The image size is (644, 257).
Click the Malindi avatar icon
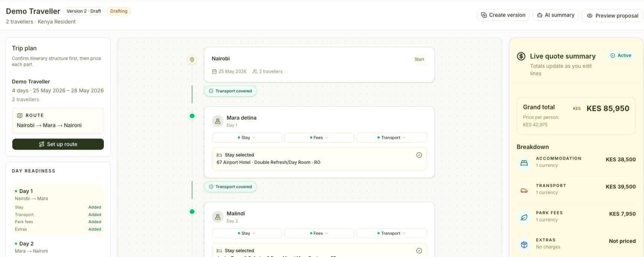pyautogui.click(x=218, y=217)
